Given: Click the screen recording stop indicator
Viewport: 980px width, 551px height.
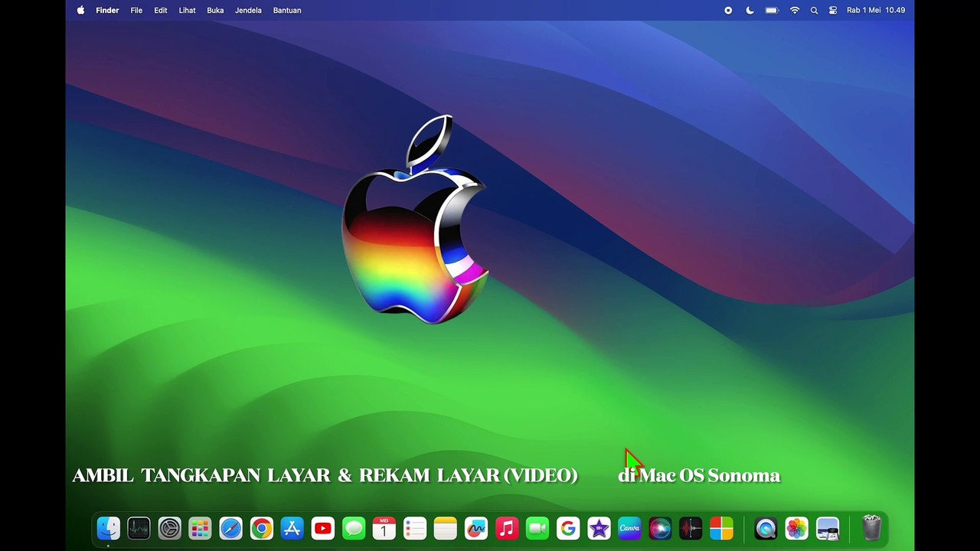Looking at the screenshot, I should coord(728,10).
